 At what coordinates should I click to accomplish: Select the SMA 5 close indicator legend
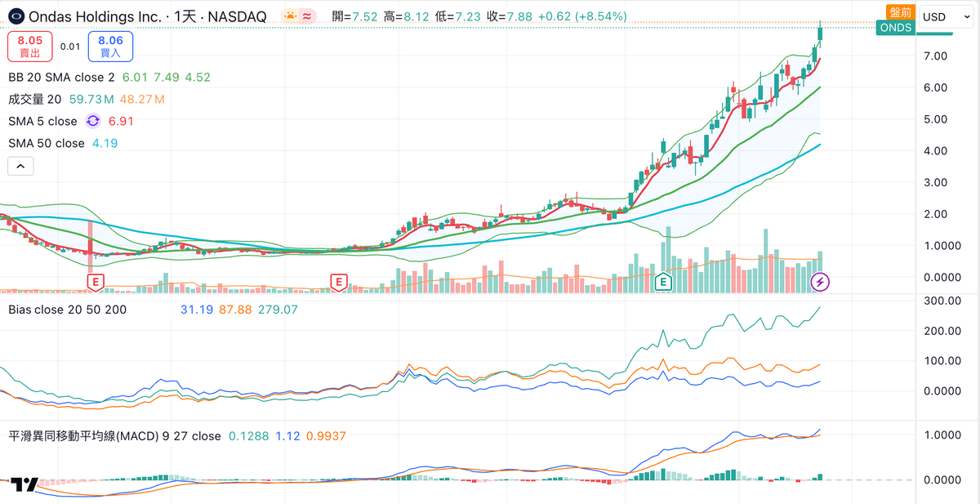[42, 121]
